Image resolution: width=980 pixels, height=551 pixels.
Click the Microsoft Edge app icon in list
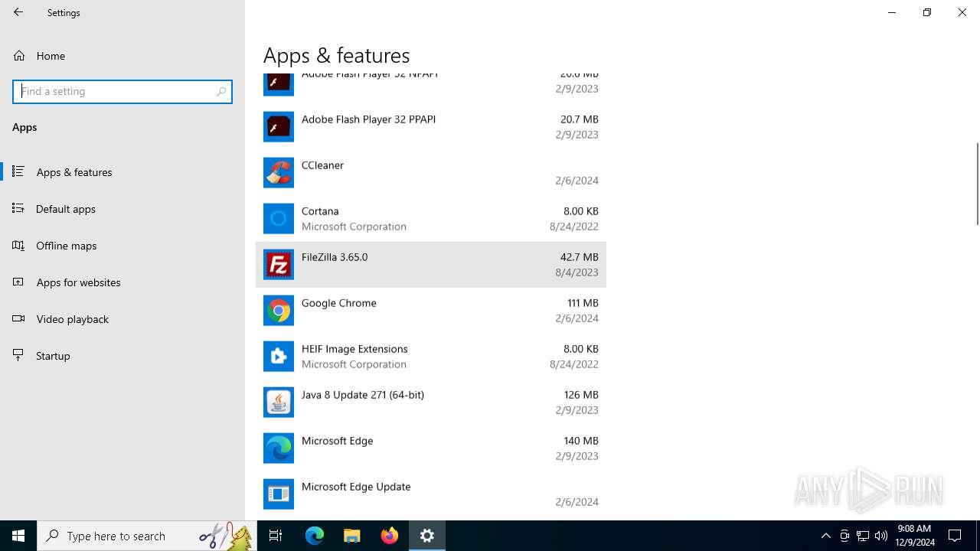pyautogui.click(x=279, y=448)
